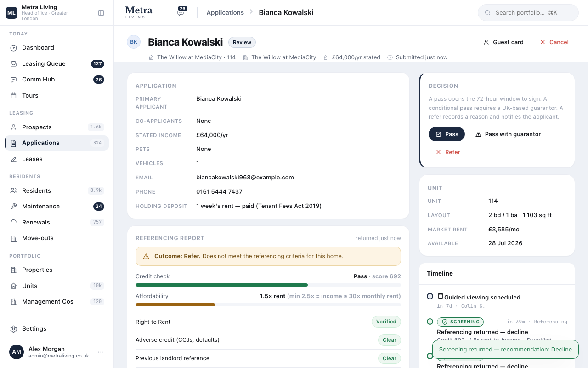
Task: Select Pass with guarantor decision
Action: (508, 134)
